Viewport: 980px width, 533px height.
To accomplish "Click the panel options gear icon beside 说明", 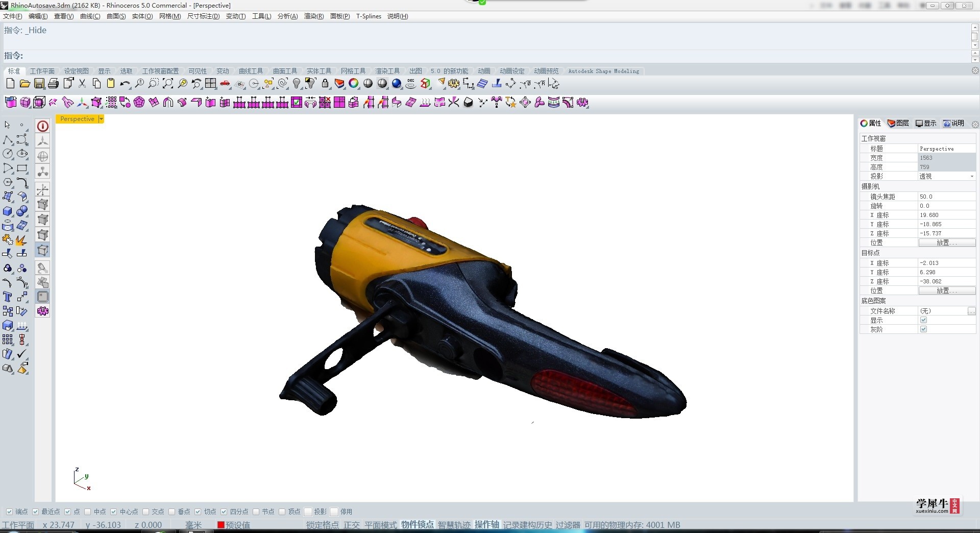I will (975, 124).
